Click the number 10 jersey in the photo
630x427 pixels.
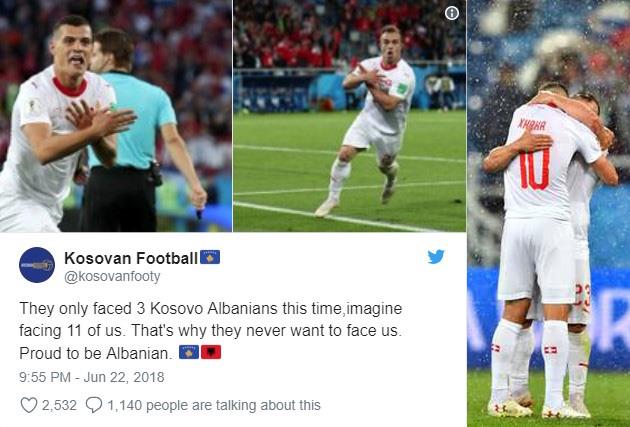click(x=534, y=169)
